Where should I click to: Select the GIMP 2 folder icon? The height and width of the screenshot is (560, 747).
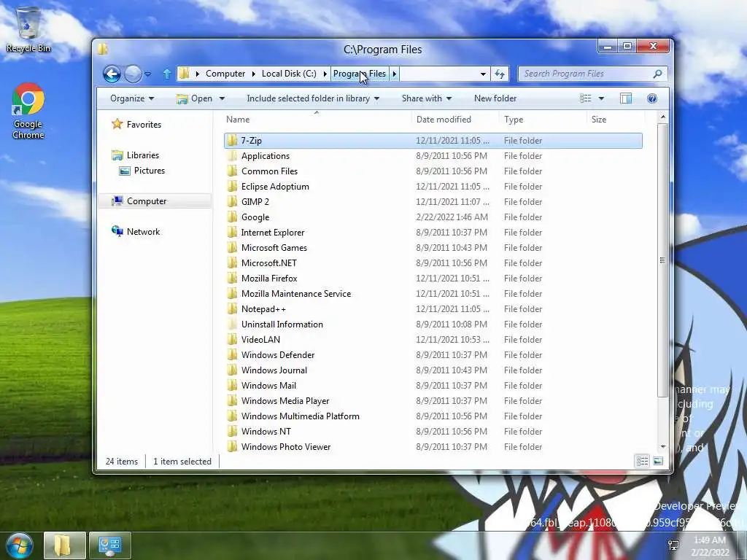point(232,201)
